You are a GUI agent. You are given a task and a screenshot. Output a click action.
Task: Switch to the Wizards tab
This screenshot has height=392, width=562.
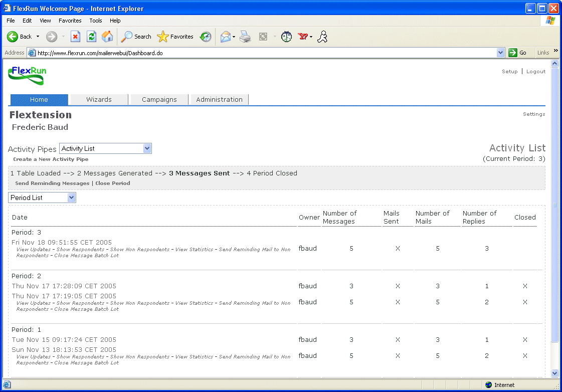pyautogui.click(x=99, y=100)
